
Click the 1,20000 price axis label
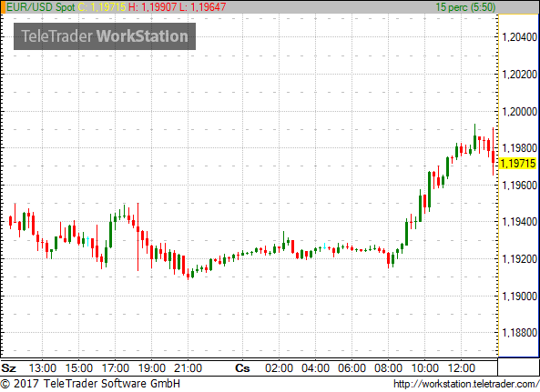(x=520, y=111)
